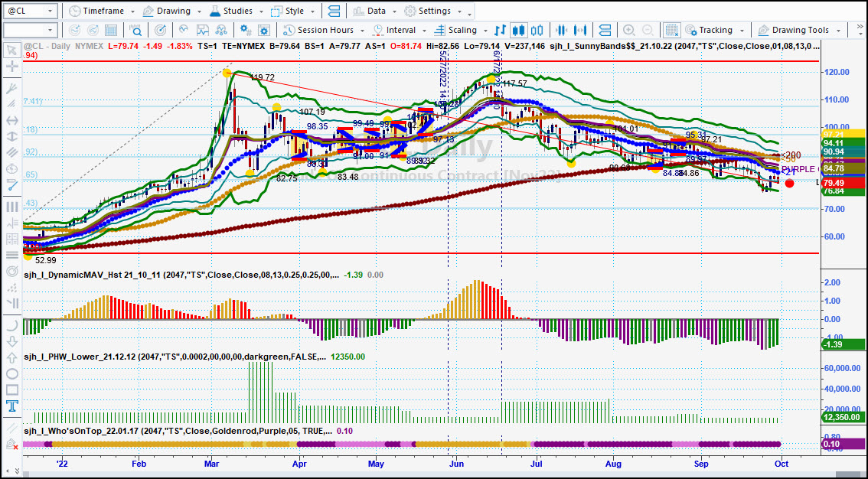This screenshot has width=868, height=479.
Task: Expand the Drawing dropdown arrow
Action: click(201, 11)
